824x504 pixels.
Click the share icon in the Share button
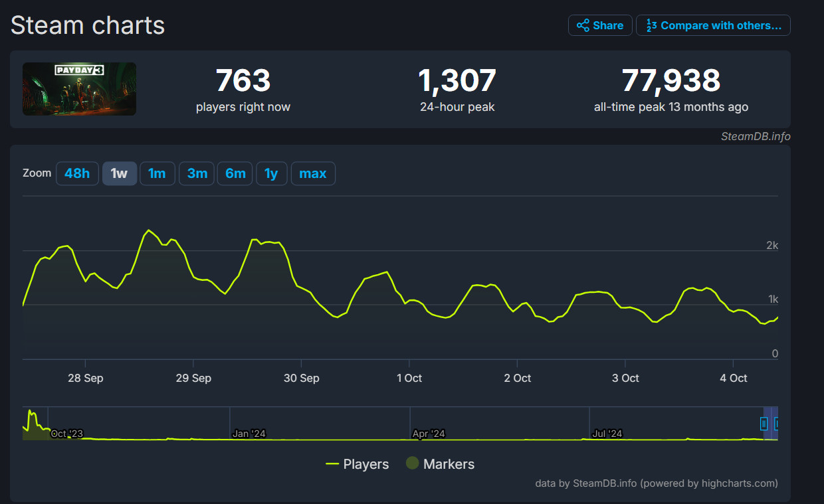click(x=583, y=25)
